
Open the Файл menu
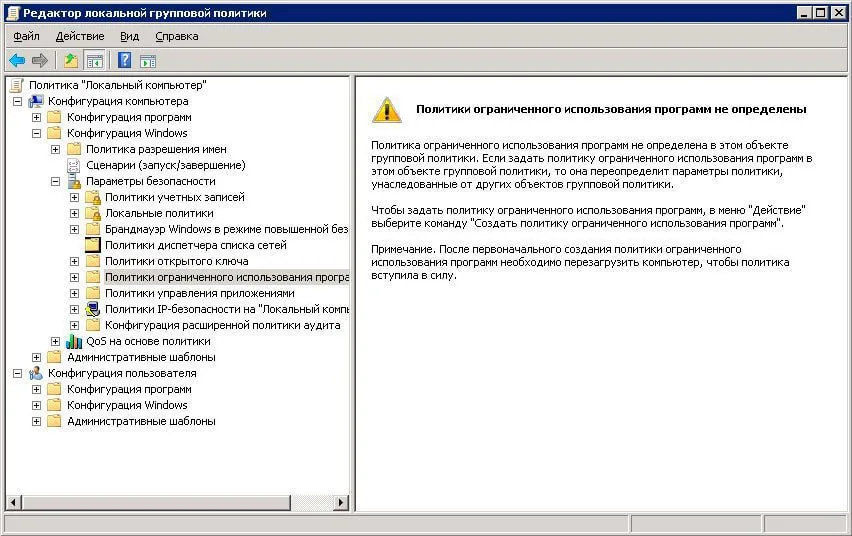coord(26,36)
